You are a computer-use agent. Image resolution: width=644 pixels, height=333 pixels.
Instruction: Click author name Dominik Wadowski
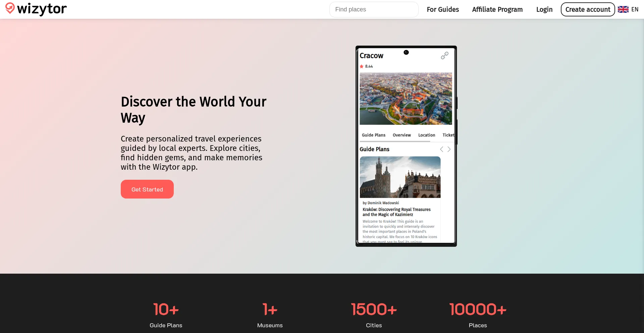383,203
